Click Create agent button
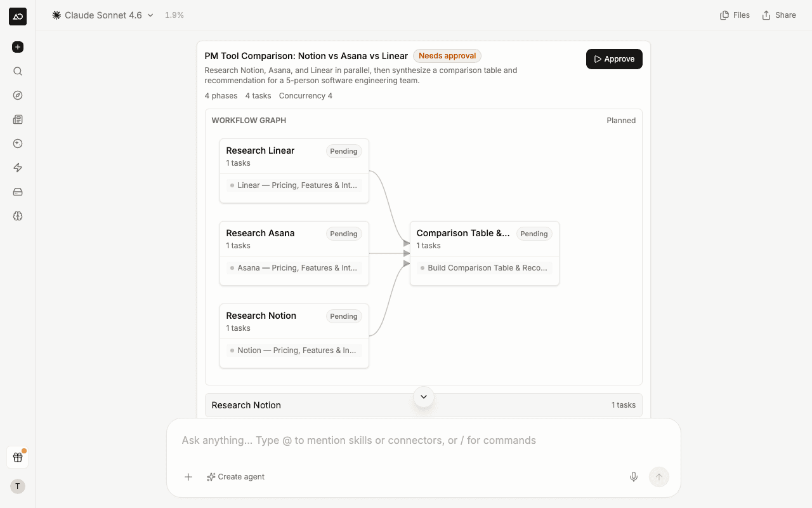812x508 pixels. (x=236, y=477)
